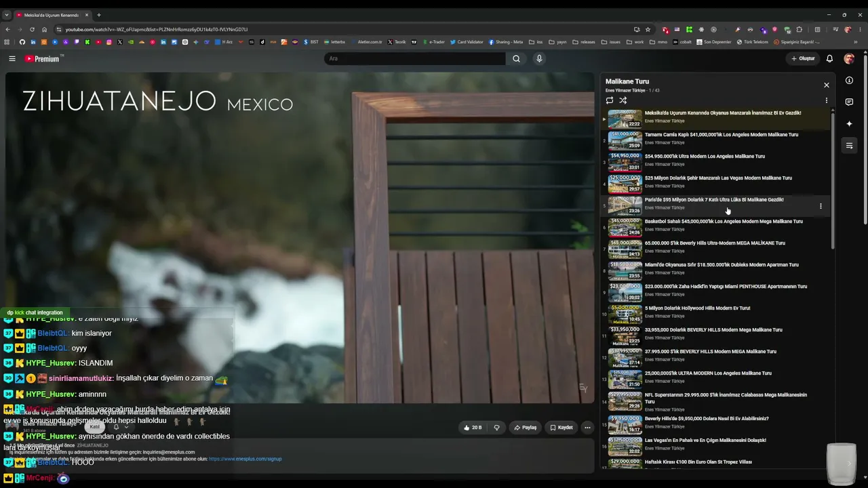This screenshot has height=488, width=868.
Task: Open options for the Paris $95 Milyon video
Action: [821, 206]
